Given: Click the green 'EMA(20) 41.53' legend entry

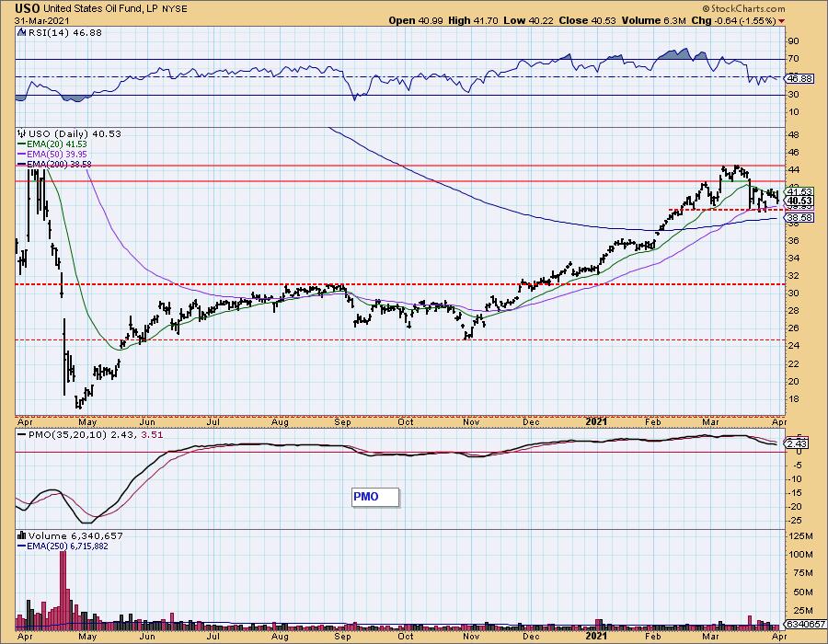Looking at the screenshot, I should pyautogui.click(x=52, y=144).
